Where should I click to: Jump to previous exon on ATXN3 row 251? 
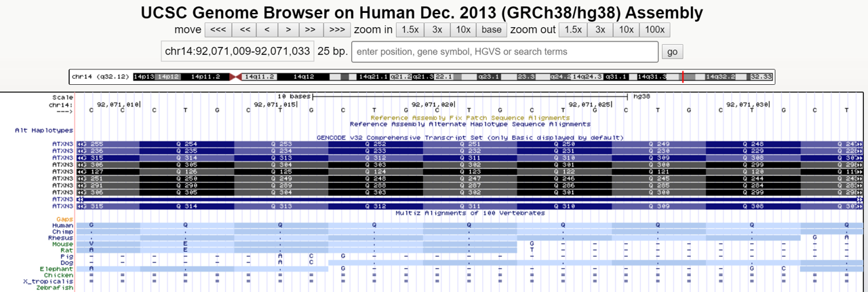(81, 179)
